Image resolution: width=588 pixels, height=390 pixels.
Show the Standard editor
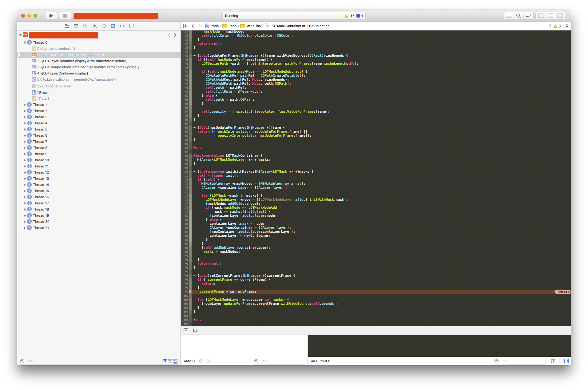[509, 16]
